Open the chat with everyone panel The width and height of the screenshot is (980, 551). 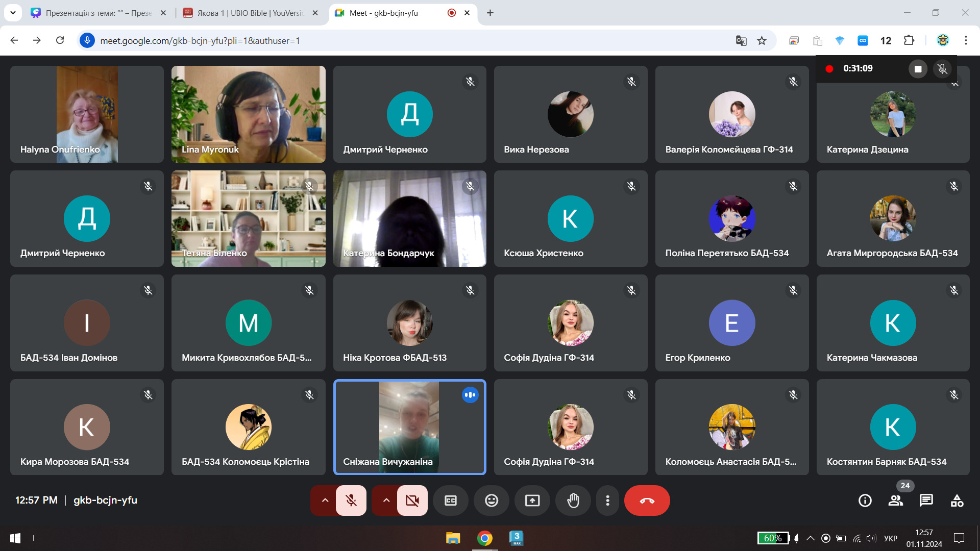926,500
